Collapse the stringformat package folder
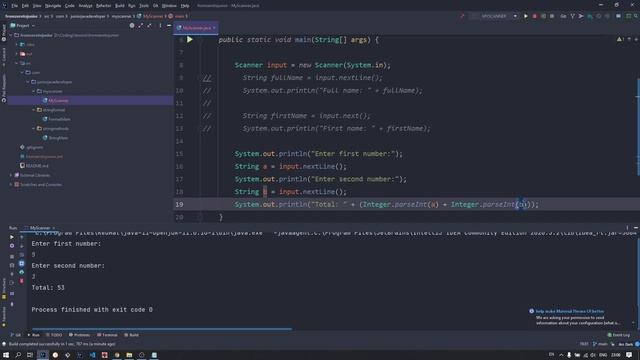Image resolution: width=640 pixels, height=360 pixels. pyautogui.click(x=34, y=110)
